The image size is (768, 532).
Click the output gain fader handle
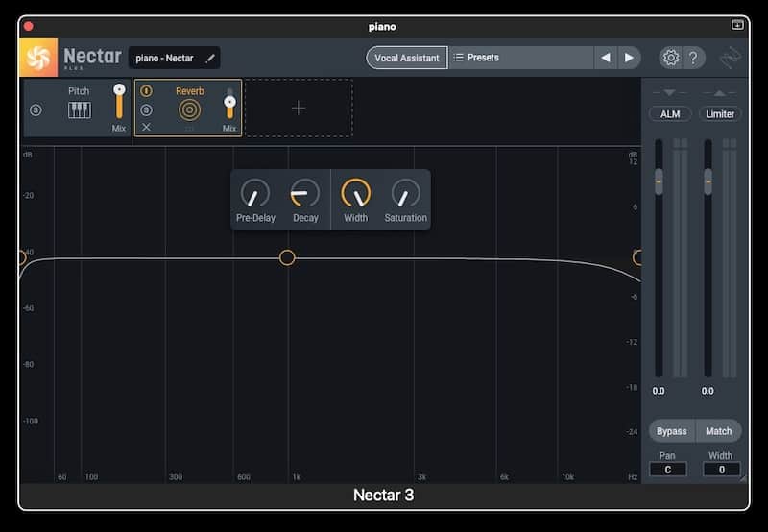(x=708, y=181)
